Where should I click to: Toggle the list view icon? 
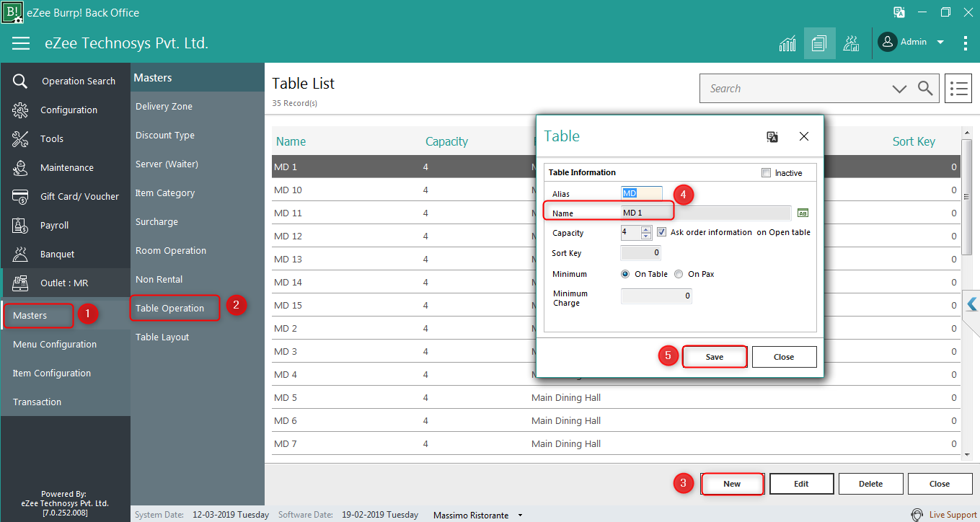(x=958, y=89)
